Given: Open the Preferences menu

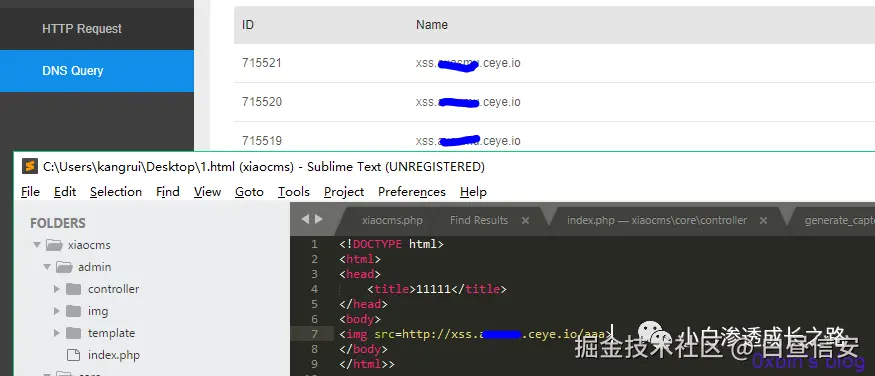Looking at the screenshot, I should 412,192.
